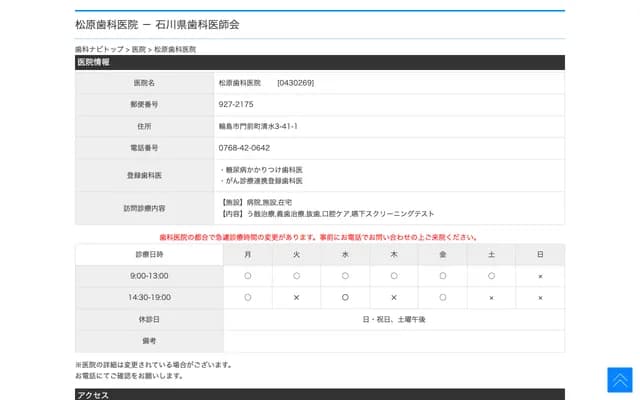The height and width of the screenshot is (400, 640).
Task: Click the cross mark for Saturday 14:30-19:00
Action: pyautogui.click(x=491, y=298)
